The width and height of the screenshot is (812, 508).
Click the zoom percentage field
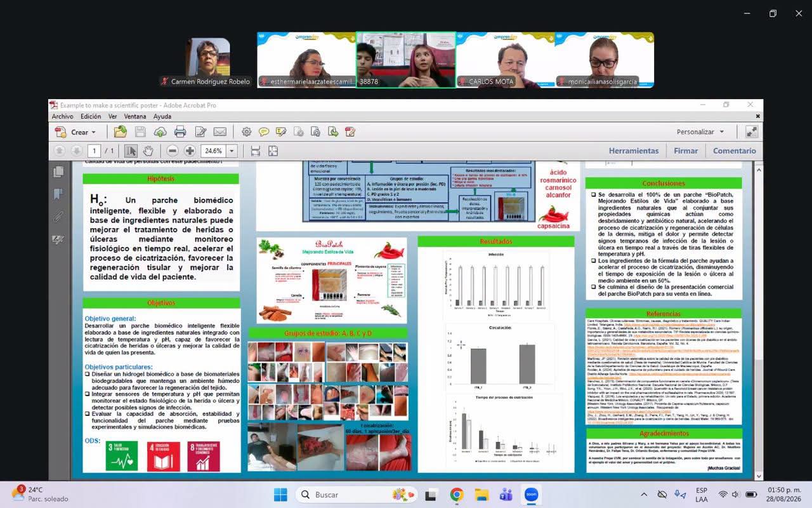pyautogui.click(x=213, y=151)
